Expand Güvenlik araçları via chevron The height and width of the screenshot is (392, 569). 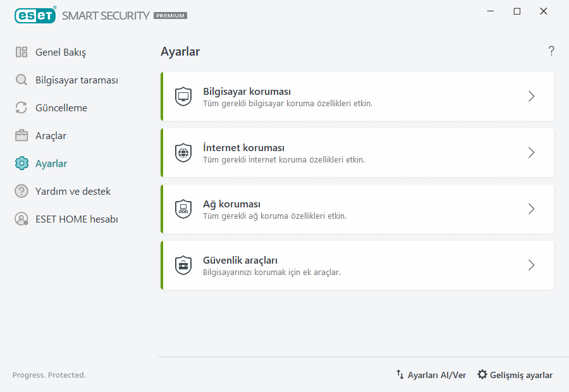coord(531,265)
